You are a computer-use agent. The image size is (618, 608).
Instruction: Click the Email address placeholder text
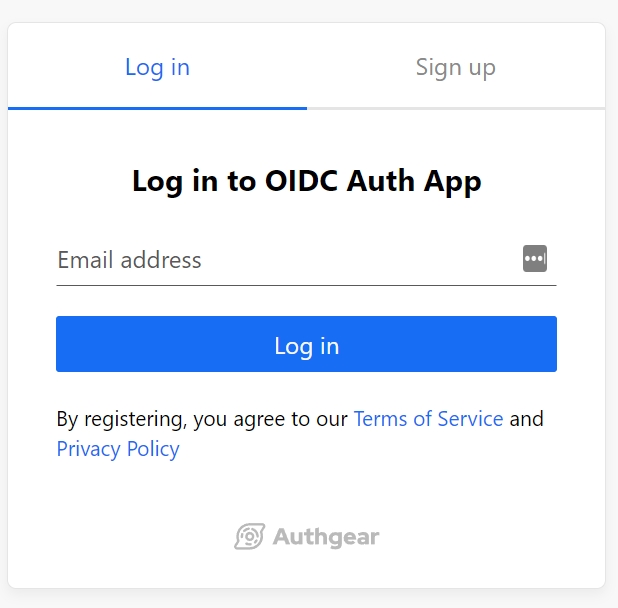[x=129, y=260]
